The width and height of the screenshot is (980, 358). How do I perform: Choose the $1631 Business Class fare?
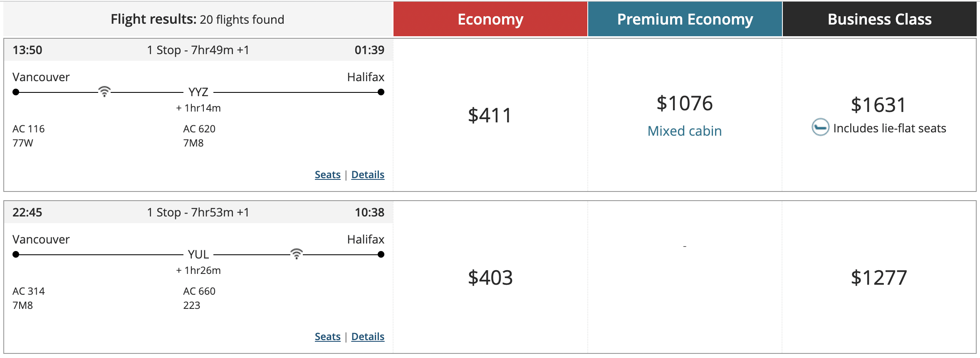pos(879,105)
